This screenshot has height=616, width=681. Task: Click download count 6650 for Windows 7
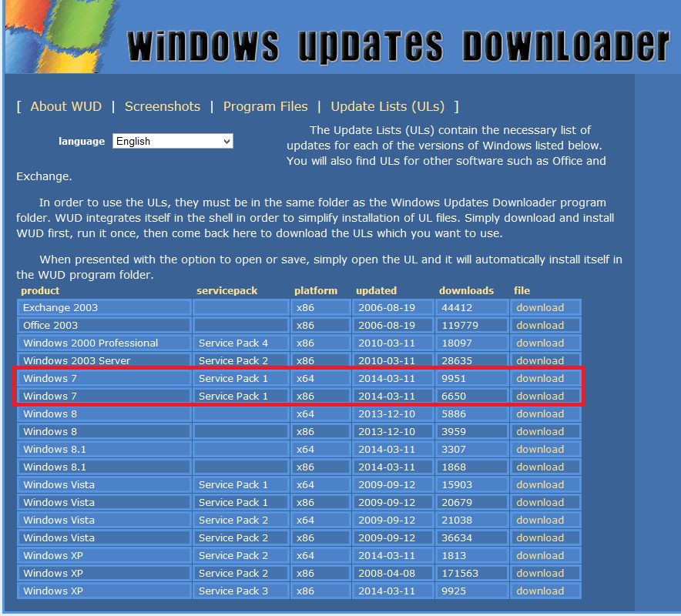click(x=454, y=396)
